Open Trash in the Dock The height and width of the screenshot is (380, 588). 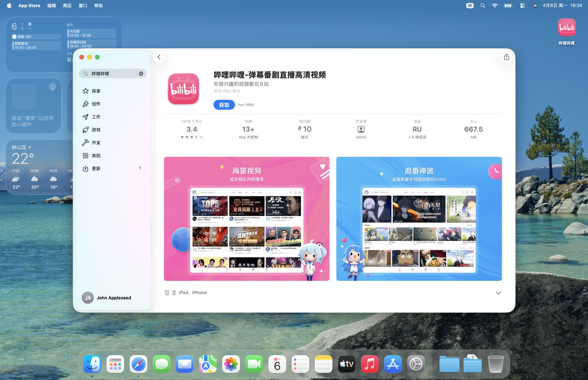[x=495, y=364]
